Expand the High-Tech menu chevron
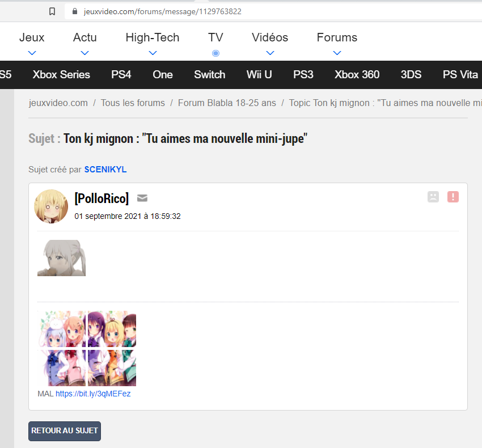Viewport: 482px width, 448px height. (153, 53)
